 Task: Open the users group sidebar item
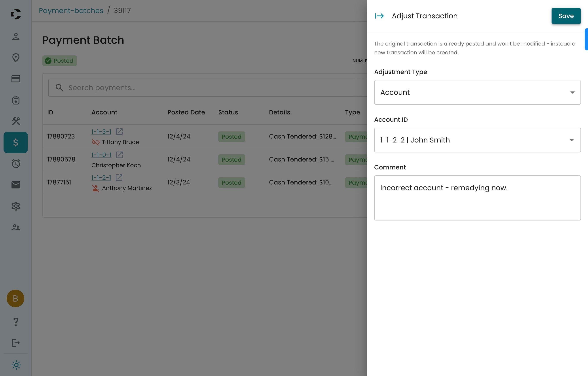click(16, 227)
